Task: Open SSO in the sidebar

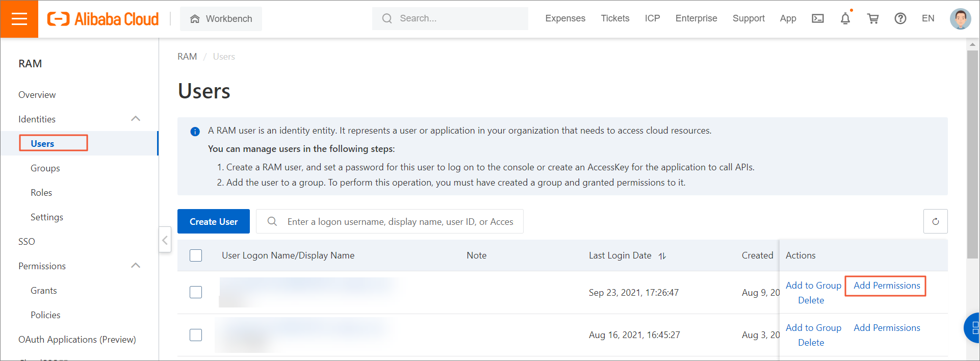Action: [27, 242]
